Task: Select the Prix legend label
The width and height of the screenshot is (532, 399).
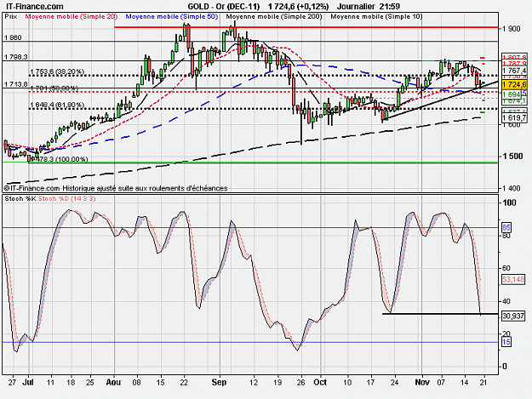Action: point(11,16)
